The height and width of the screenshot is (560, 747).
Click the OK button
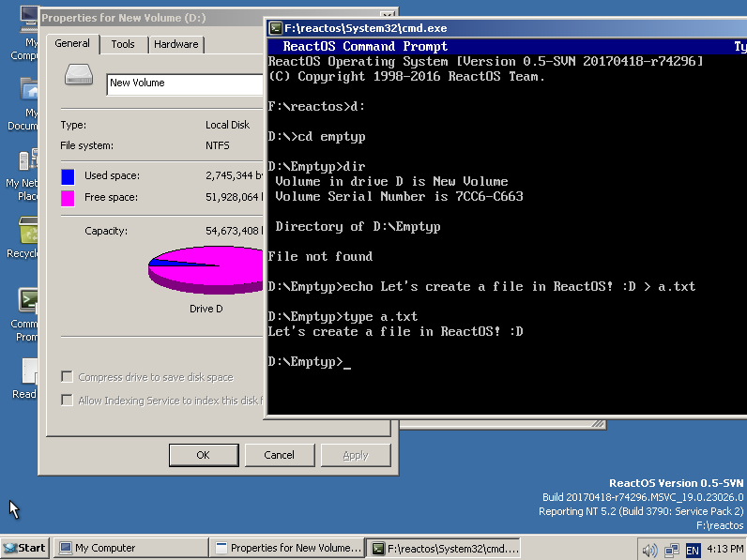coord(204,455)
